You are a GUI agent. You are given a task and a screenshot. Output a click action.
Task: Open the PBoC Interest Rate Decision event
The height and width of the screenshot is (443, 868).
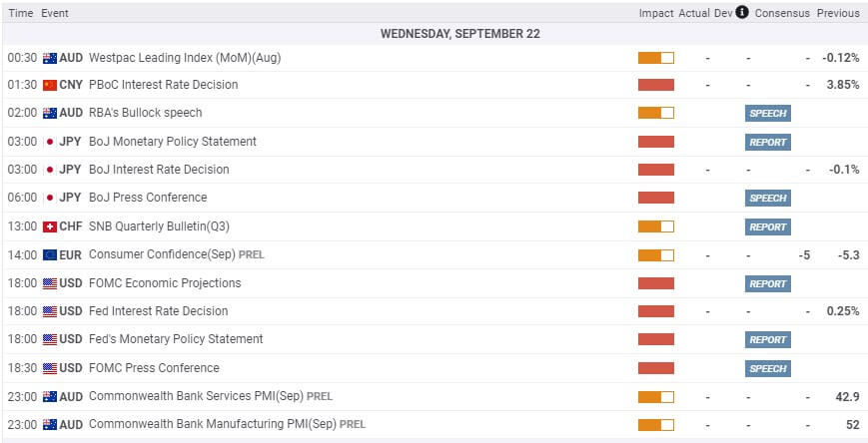tap(163, 85)
